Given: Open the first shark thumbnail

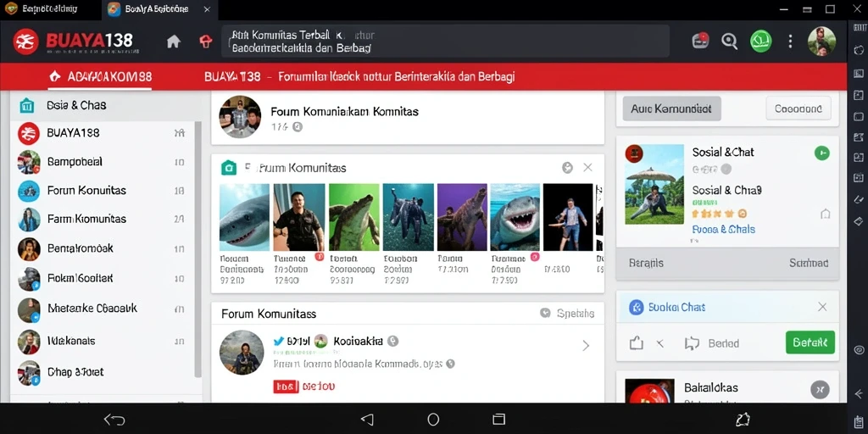Looking at the screenshot, I should click(x=244, y=218).
